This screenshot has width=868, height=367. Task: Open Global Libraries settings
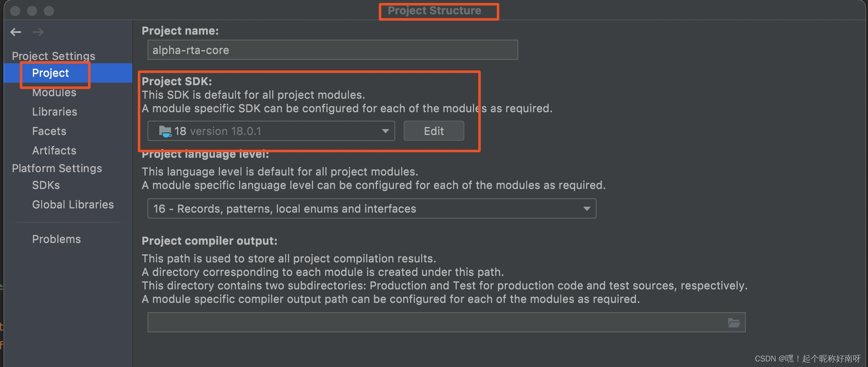(x=73, y=205)
